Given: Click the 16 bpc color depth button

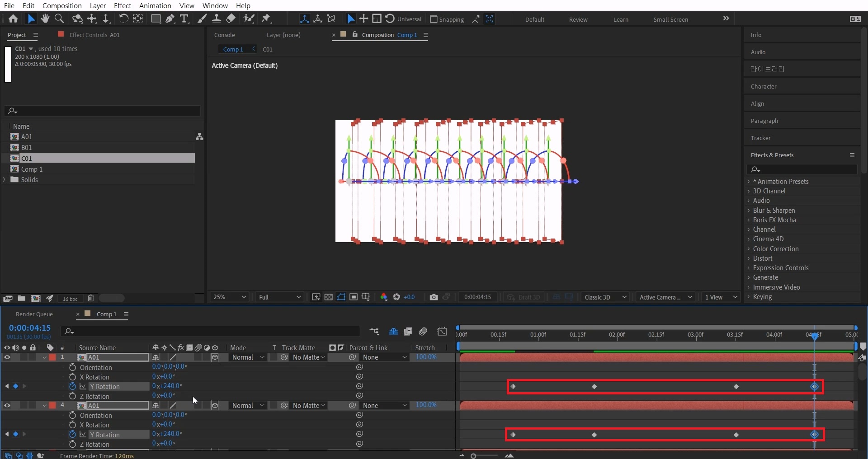Looking at the screenshot, I should coord(70,299).
